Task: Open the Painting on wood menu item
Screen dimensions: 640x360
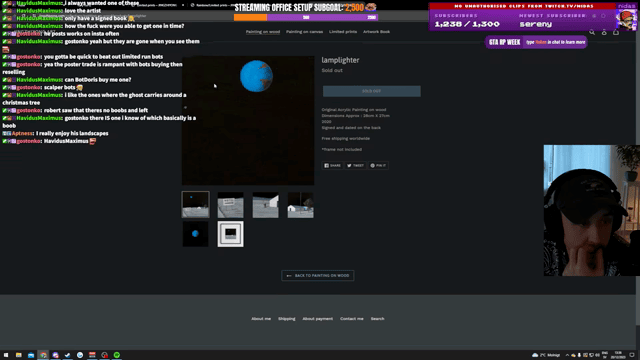Action: click(x=263, y=31)
